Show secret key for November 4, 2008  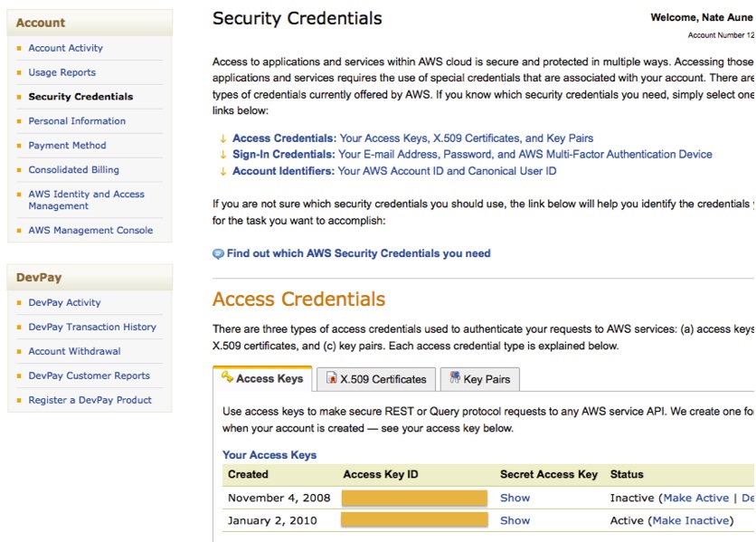pyautogui.click(x=515, y=498)
